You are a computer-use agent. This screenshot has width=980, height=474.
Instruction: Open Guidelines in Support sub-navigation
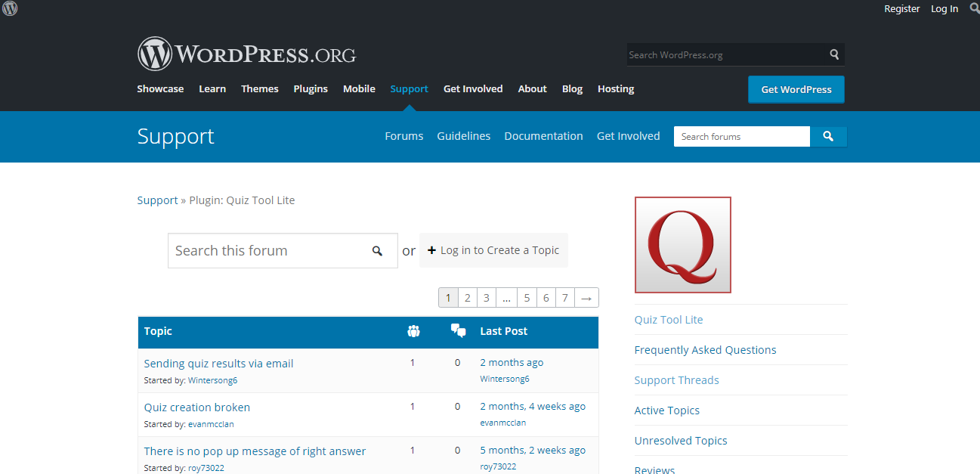[x=464, y=136]
